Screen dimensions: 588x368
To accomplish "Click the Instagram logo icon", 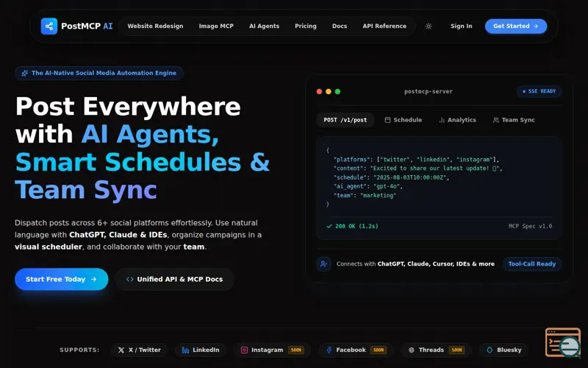I will point(244,350).
